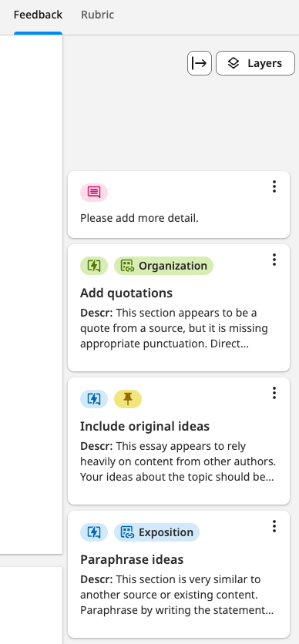Click the Exposition rubric tag

pos(157,532)
